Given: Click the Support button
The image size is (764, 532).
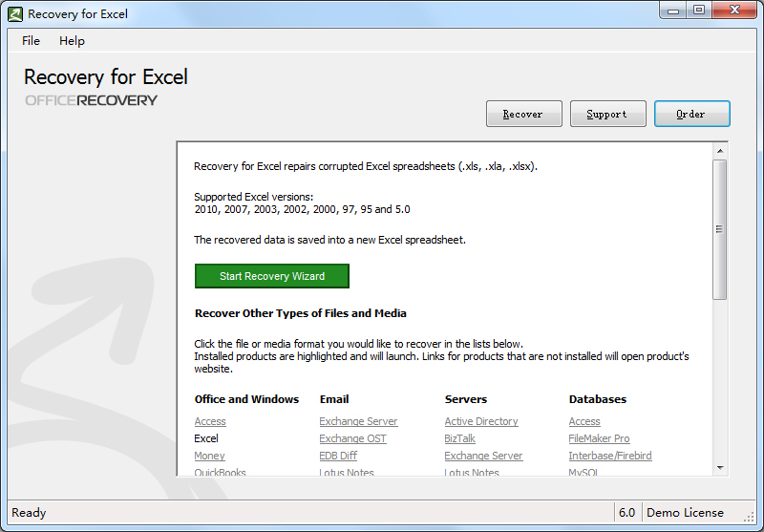Looking at the screenshot, I should click(x=608, y=114).
